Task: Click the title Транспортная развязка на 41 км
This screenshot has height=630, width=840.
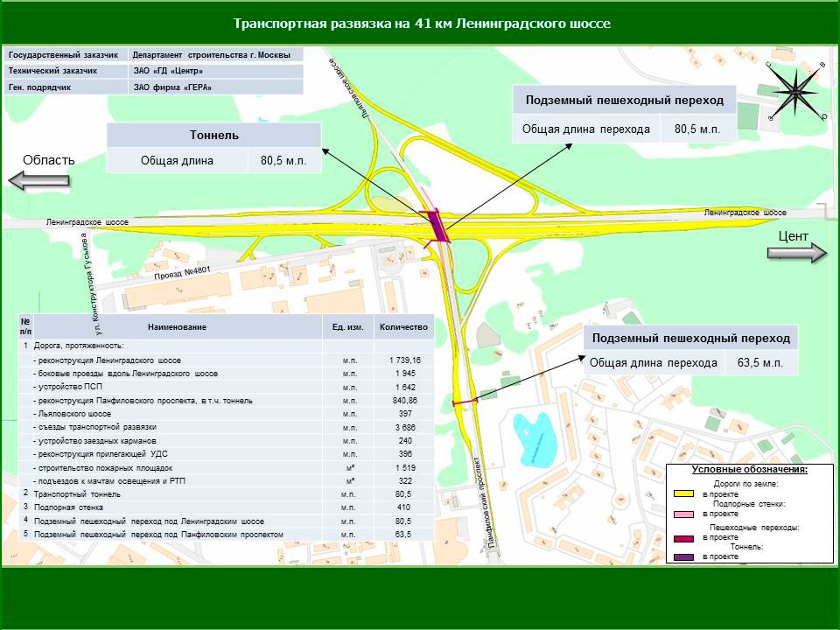Action: click(x=422, y=24)
